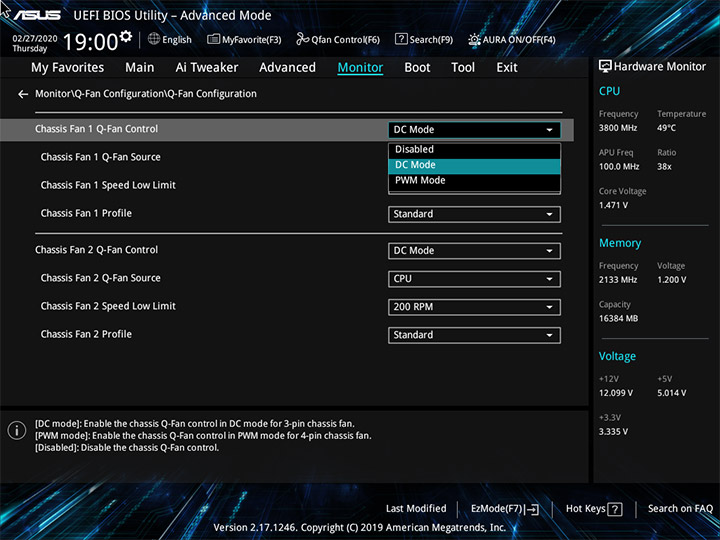Image resolution: width=720 pixels, height=540 pixels.
Task: Choose PWM Mode option in open list
Action: coord(474,181)
